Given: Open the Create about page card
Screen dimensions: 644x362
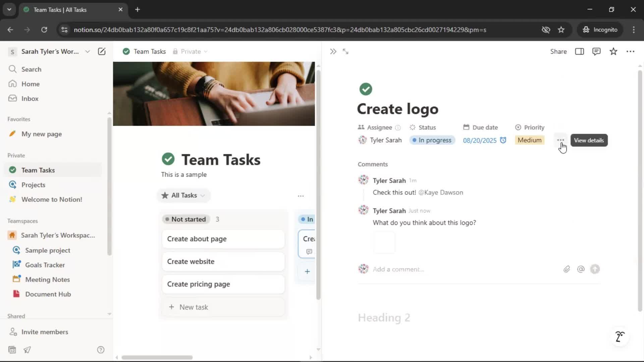Looking at the screenshot, I should [x=223, y=239].
